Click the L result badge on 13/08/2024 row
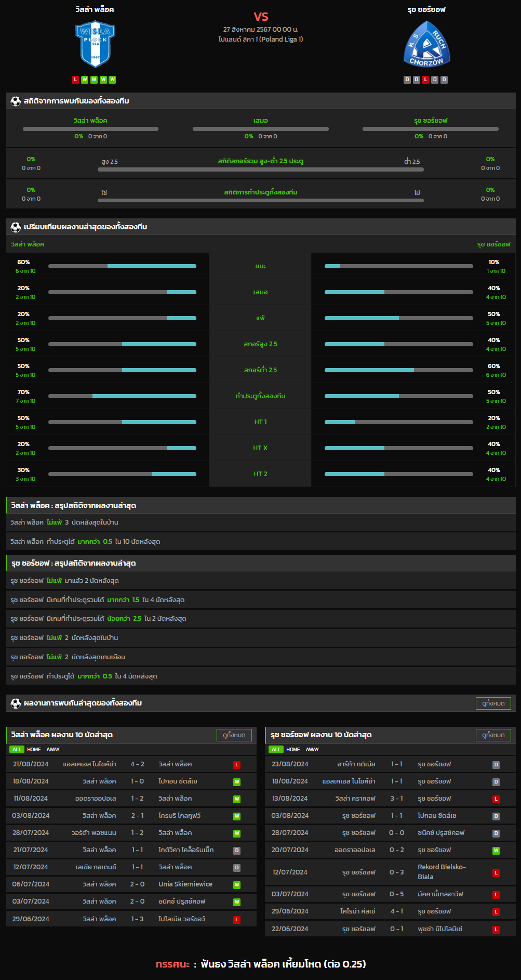The image size is (521, 980). [x=496, y=799]
